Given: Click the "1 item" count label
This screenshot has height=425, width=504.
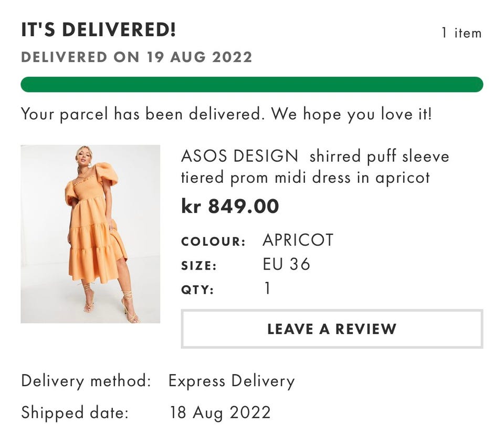Looking at the screenshot, I should pyautogui.click(x=461, y=33).
